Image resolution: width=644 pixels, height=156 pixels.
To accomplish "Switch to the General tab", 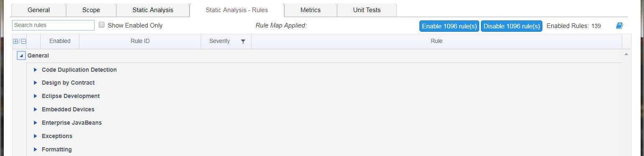I will pyautogui.click(x=38, y=10).
